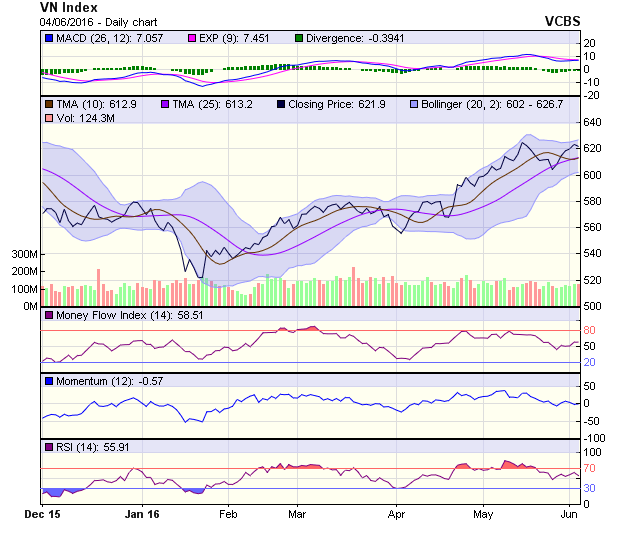The image size is (620, 535).
Task: Click the magenta EXP (9) legend swatch
Action: pos(194,38)
